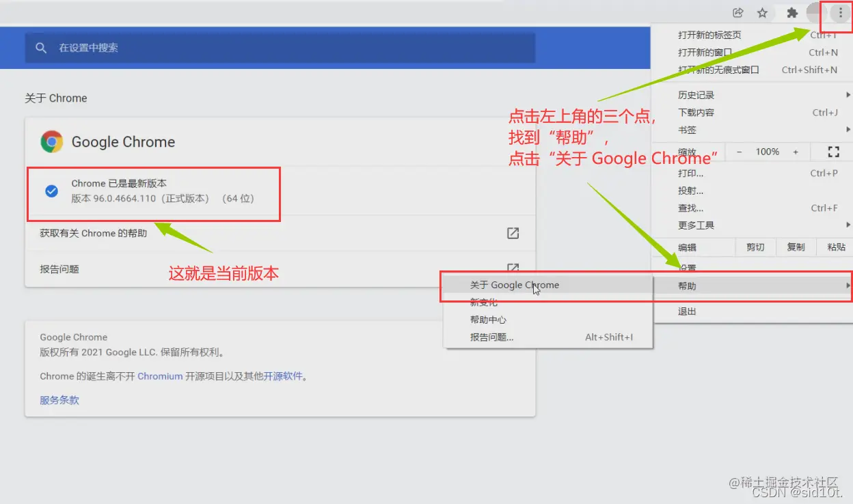Screen dimensions: 853x504
Task: Click external link icon beside 报告问题
Action: coord(513,268)
